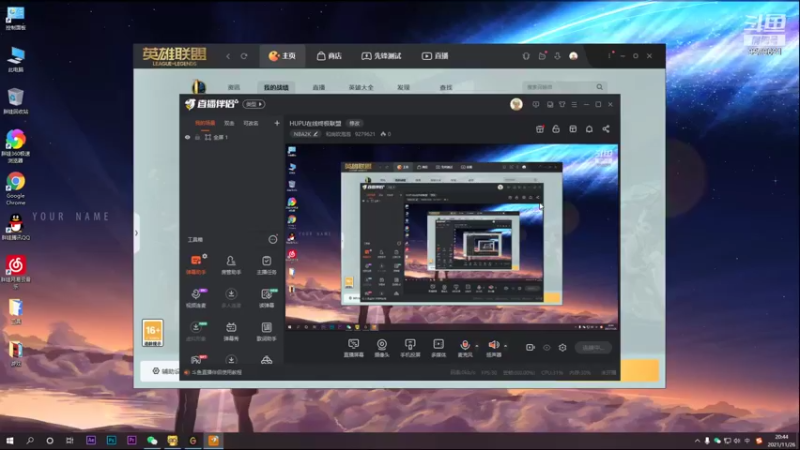Open the layout grid icon beside the bell
Viewport: 800px width, 450px height.
(573, 129)
